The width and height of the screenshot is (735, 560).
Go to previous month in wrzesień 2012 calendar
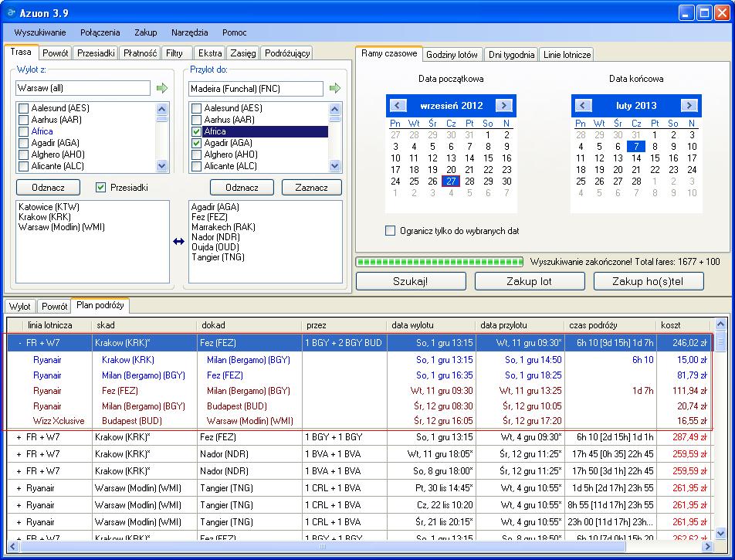pyautogui.click(x=398, y=106)
